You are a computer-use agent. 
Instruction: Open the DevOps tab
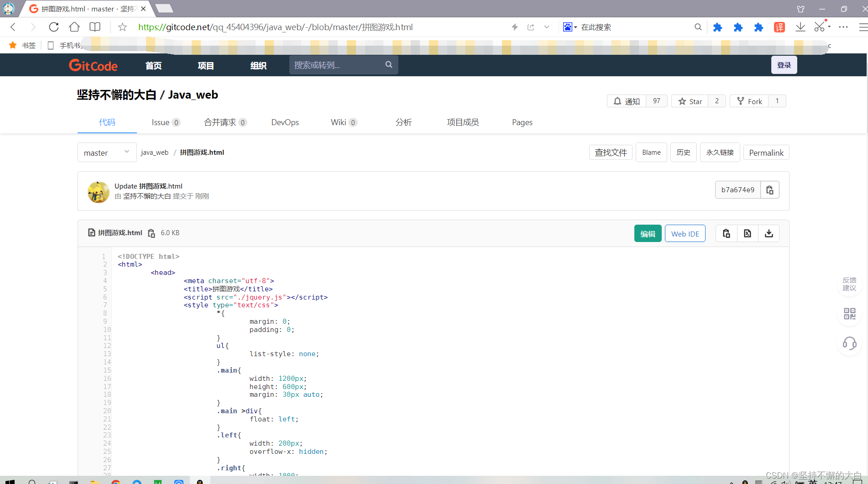(285, 122)
